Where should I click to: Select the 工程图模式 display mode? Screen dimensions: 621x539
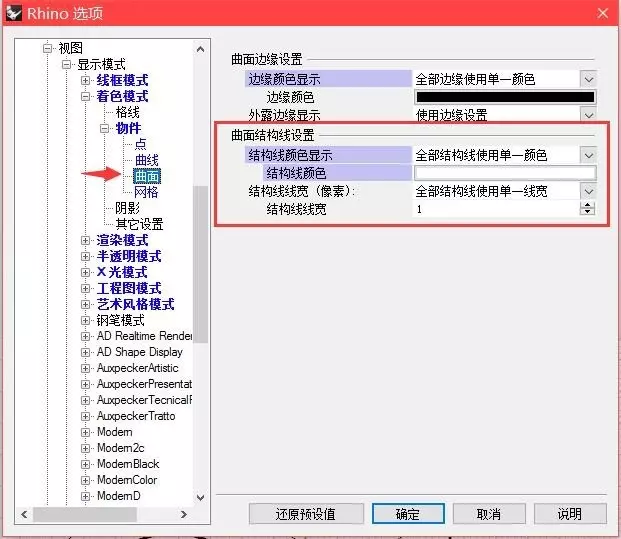(129, 288)
